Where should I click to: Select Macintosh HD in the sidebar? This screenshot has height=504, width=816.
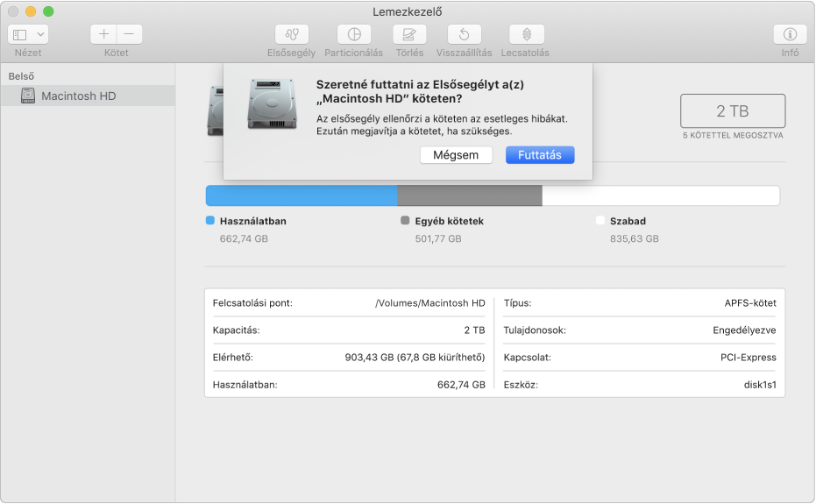point(88,96)
